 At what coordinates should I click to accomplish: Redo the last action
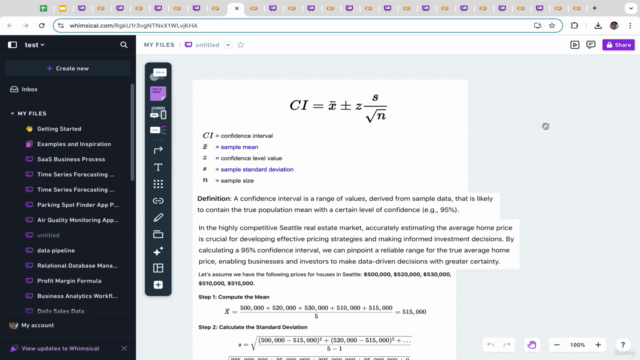pos(507,345)
